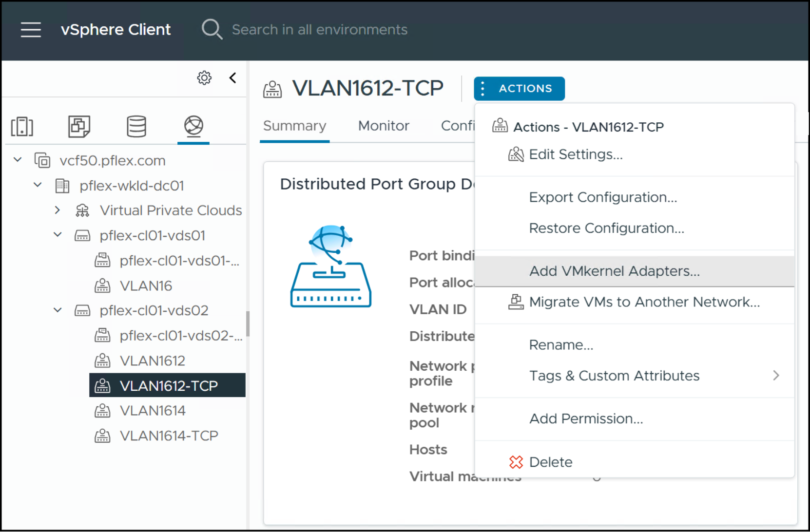Click the VLAN16 port group icon
This screenshot has width=810, height=532.
102,285
